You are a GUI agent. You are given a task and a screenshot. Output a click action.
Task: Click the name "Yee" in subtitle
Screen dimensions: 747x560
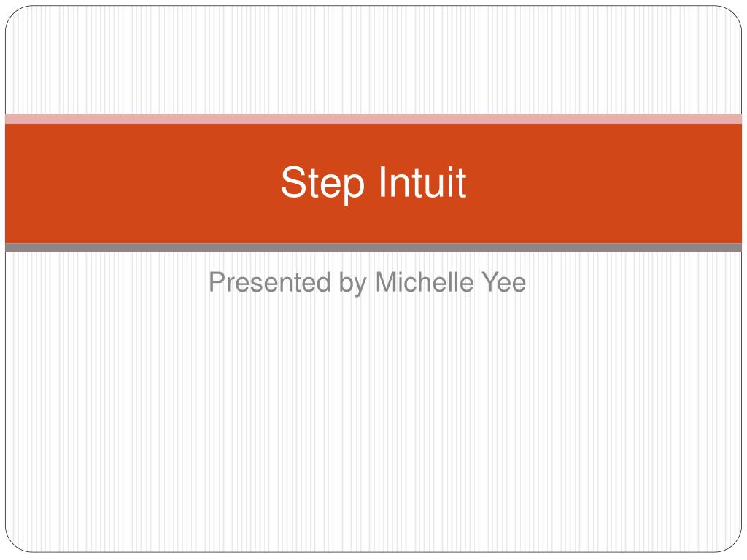pyautogui.click(x=503, y=282)
